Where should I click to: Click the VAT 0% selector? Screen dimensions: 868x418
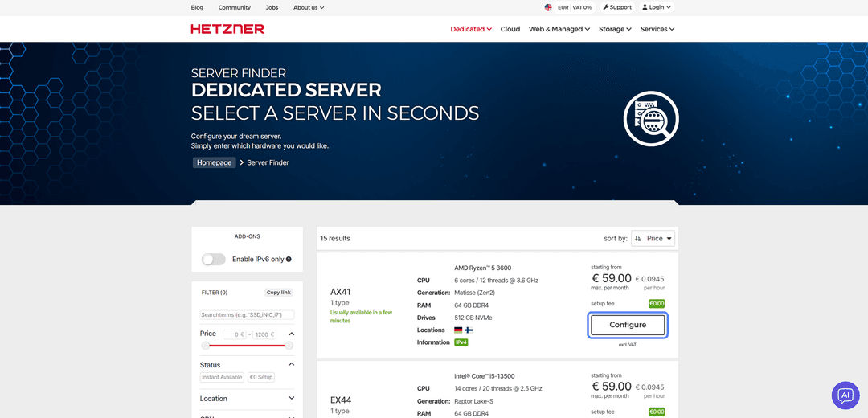click(583, 8)
